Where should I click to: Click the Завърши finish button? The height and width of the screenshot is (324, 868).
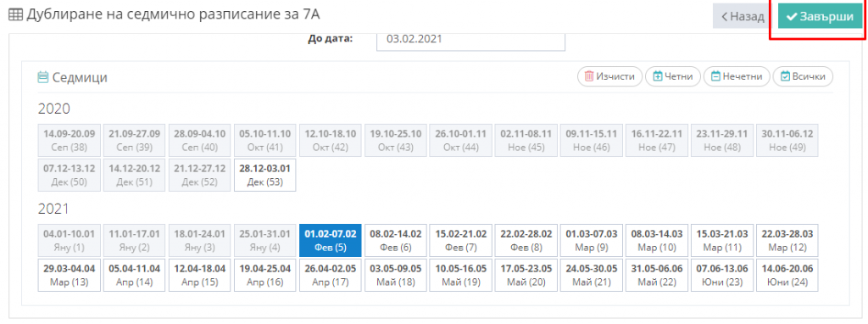pyautogui.click(x=820, y=17)
